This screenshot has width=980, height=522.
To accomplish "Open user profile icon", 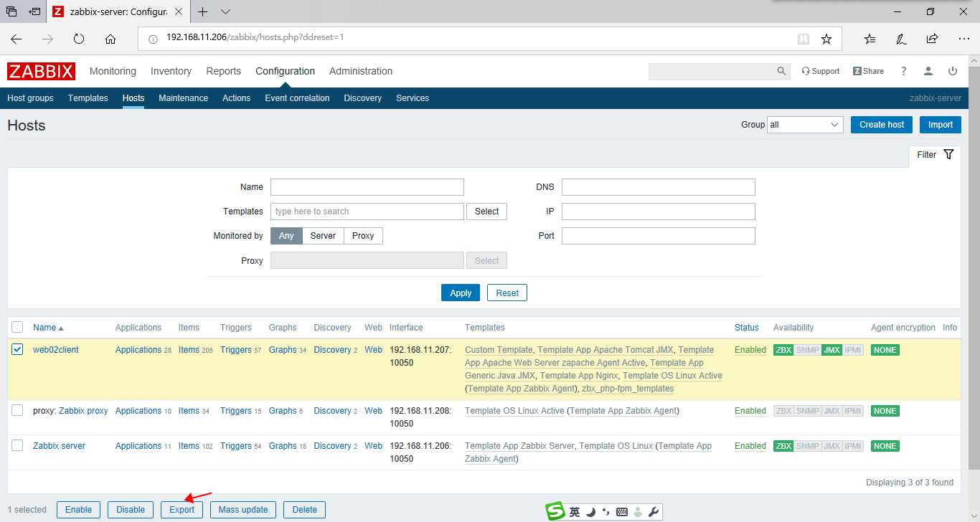I will pos(928,71).
